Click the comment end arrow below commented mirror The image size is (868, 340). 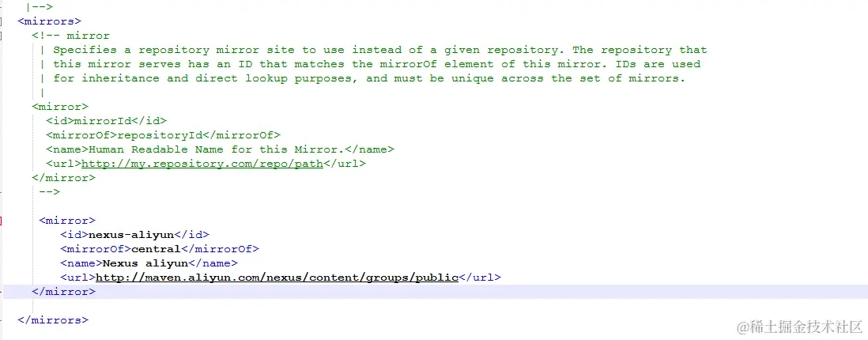click(x=49, y=192)
